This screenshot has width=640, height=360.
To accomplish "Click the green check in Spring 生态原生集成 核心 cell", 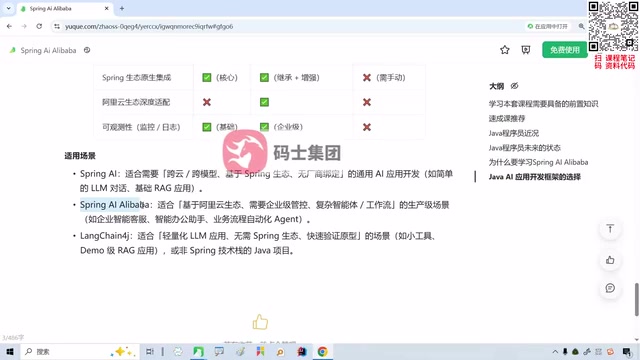I will click(x=207, y=78).
